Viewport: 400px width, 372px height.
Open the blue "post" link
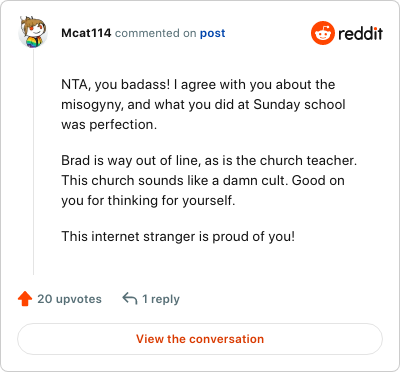pyautogui.click(x=213, y=33)
